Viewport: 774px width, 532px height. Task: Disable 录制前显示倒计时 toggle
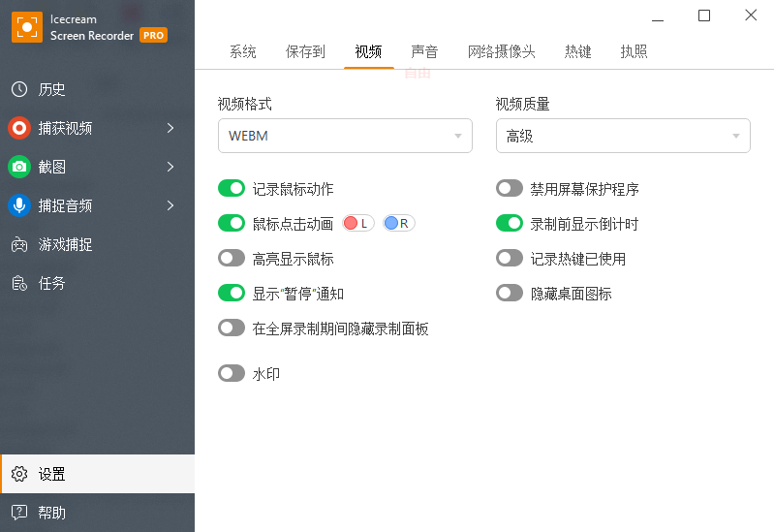[510, 223]
